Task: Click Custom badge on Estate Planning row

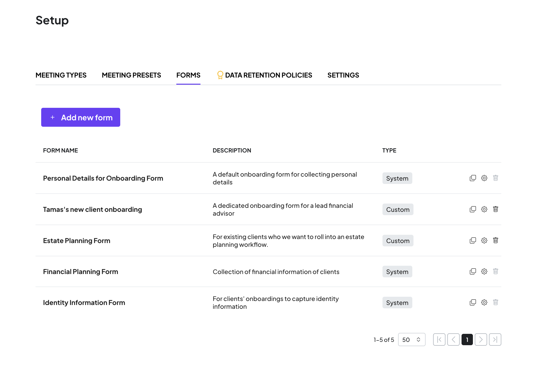Action: coord(398,241)
